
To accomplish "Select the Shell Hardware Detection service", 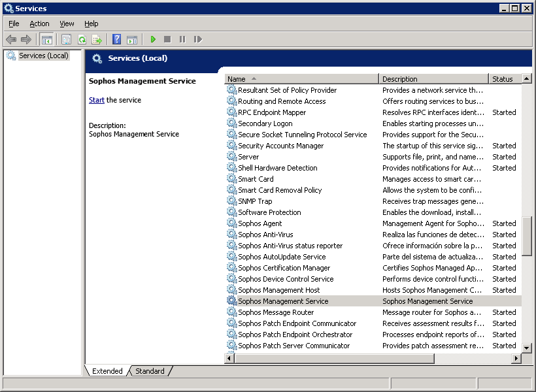I will pos(278,168).
